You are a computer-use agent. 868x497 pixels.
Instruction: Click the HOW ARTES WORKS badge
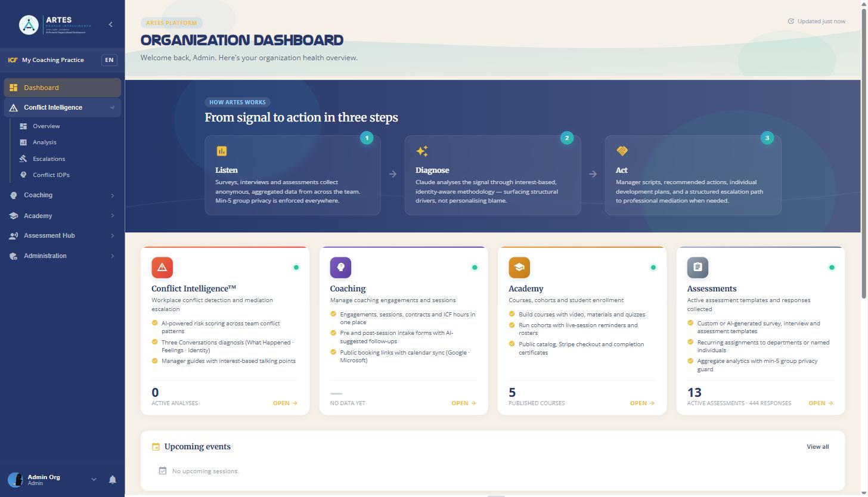tap(237, 102)
